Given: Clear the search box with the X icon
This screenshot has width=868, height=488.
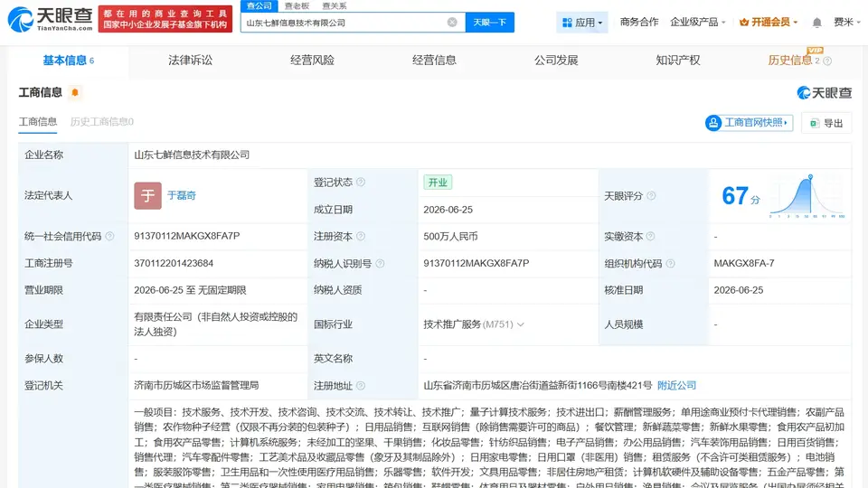Looking at the screenshot, I should (x=452, y=22).
